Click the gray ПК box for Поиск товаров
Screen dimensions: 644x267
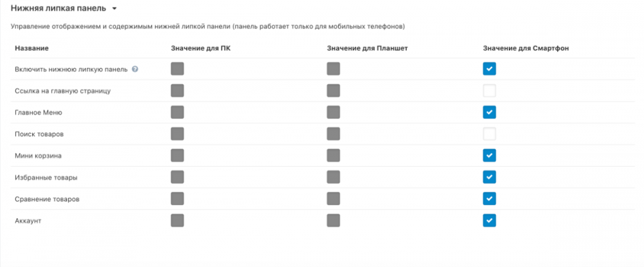[177, 134]
